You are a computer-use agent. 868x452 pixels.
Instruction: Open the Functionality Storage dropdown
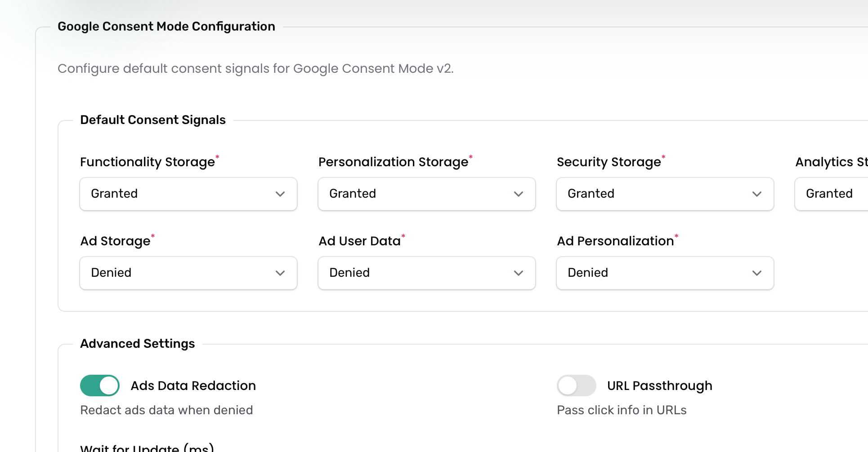188,194
